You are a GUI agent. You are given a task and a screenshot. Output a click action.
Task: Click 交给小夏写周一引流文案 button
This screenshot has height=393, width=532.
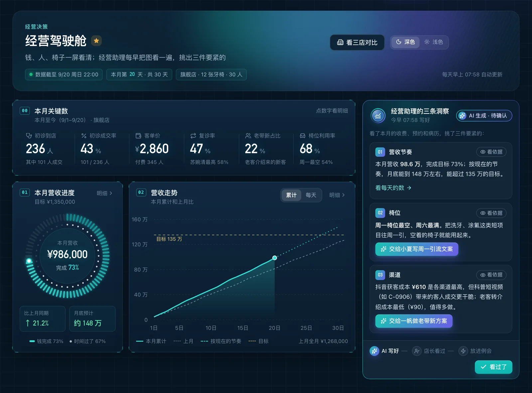[417, 249]
